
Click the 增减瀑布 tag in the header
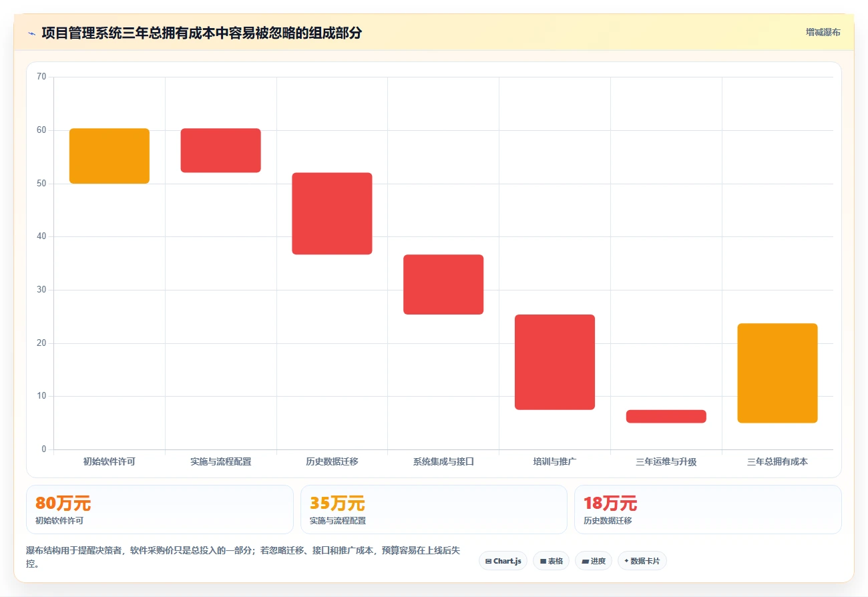tap(823, 32)
